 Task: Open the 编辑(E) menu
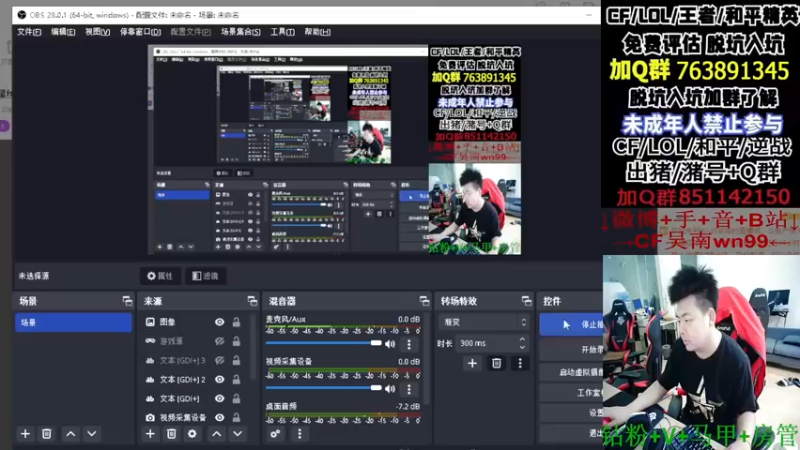[x=63, y=32]
